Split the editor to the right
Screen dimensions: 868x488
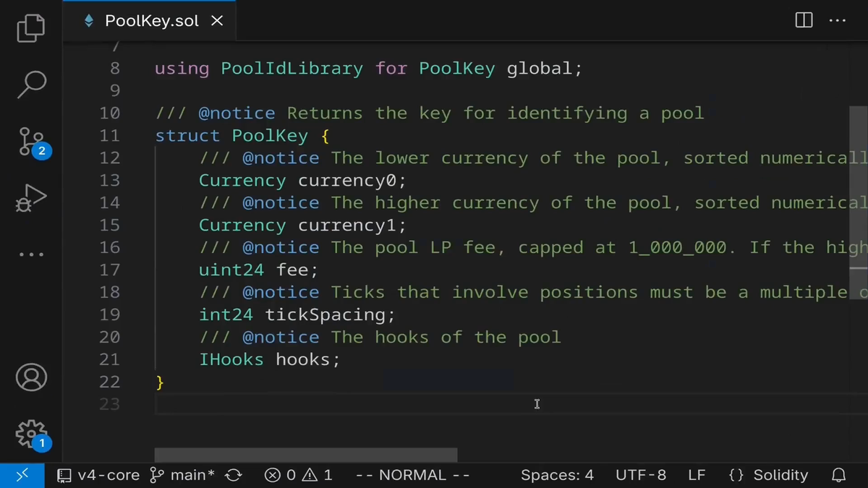click(x=804, y=20)
